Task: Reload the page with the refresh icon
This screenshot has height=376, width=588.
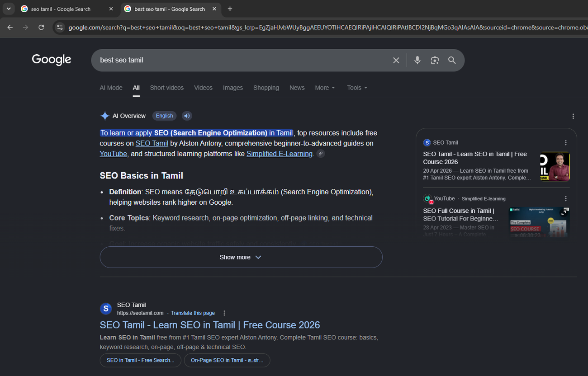Action: coord(41,28)
